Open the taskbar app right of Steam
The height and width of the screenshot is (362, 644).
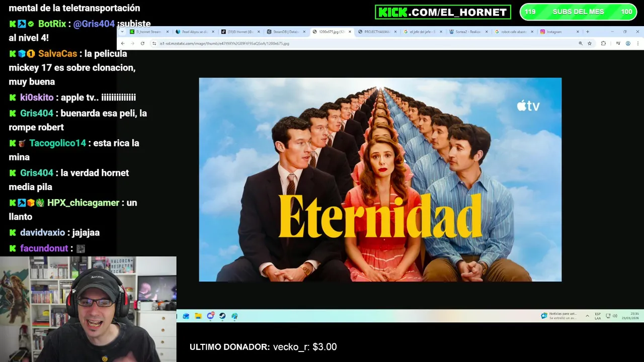[234, 316]
